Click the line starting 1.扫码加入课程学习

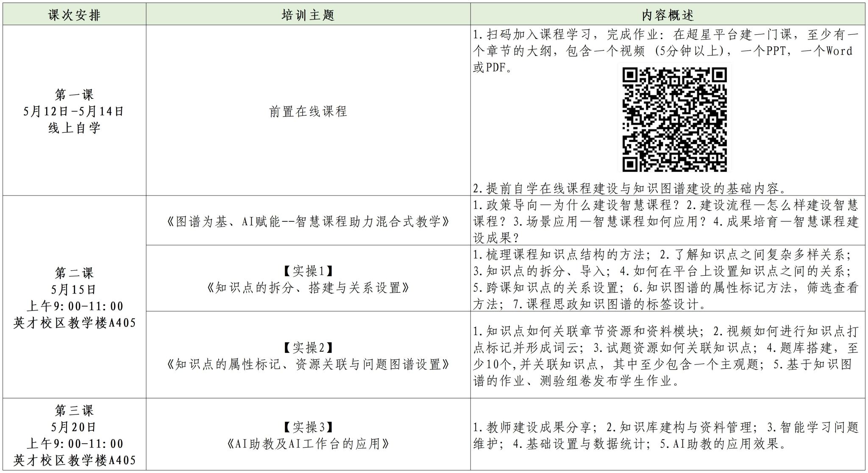click(x=666, y=34)
